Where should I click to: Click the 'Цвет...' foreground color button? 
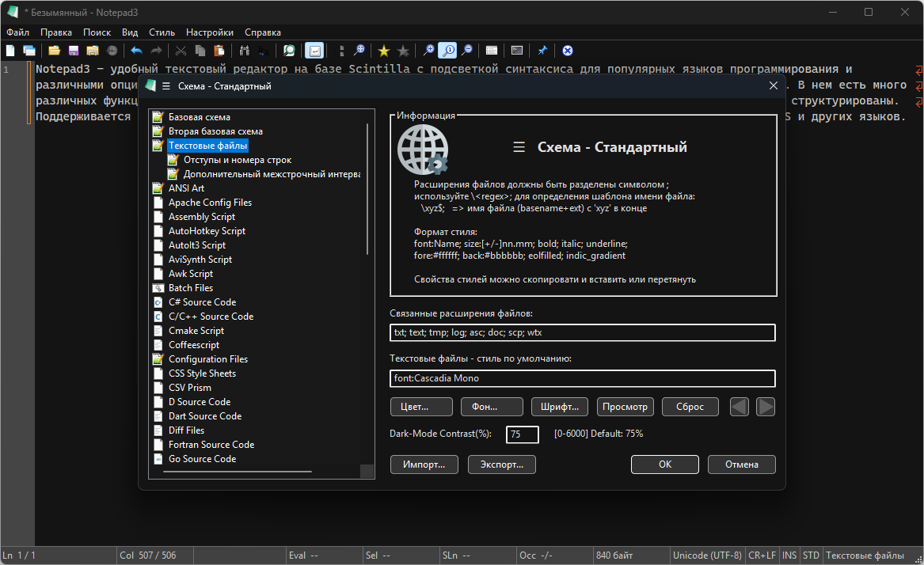tap(421, 407)
